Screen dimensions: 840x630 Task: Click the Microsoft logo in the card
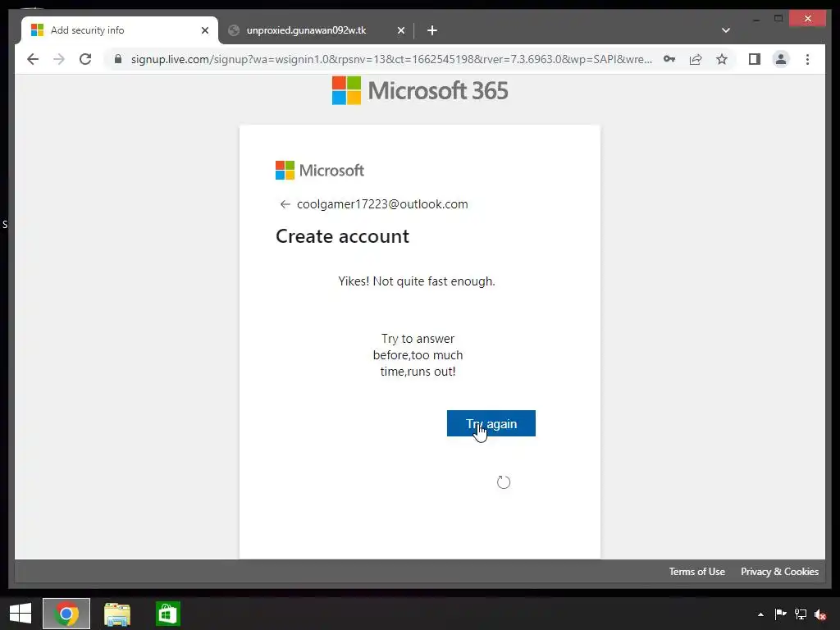(x=320, y=171)
